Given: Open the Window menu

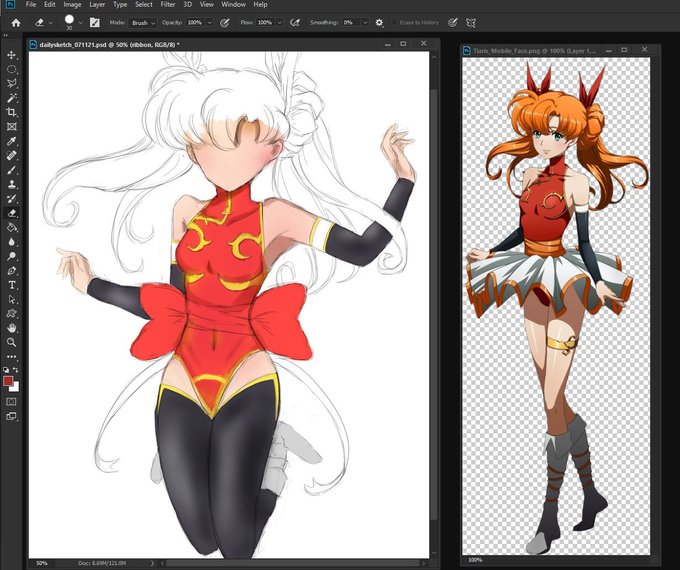Looking at the screenshot, I should click(233, 5).
